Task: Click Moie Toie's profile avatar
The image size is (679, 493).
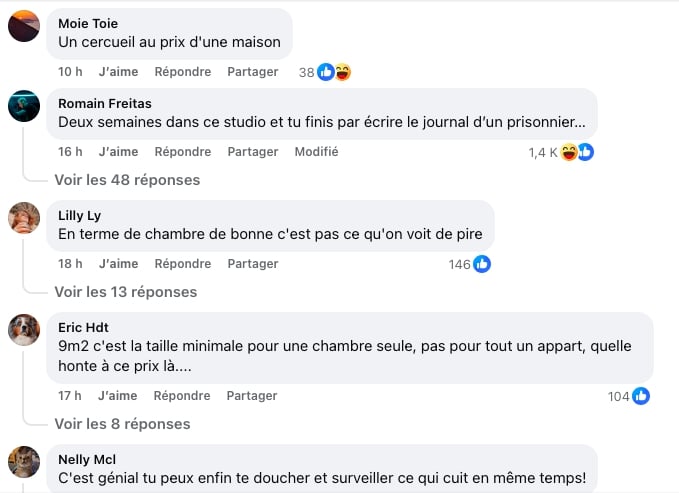Action: tap(24, 26)
